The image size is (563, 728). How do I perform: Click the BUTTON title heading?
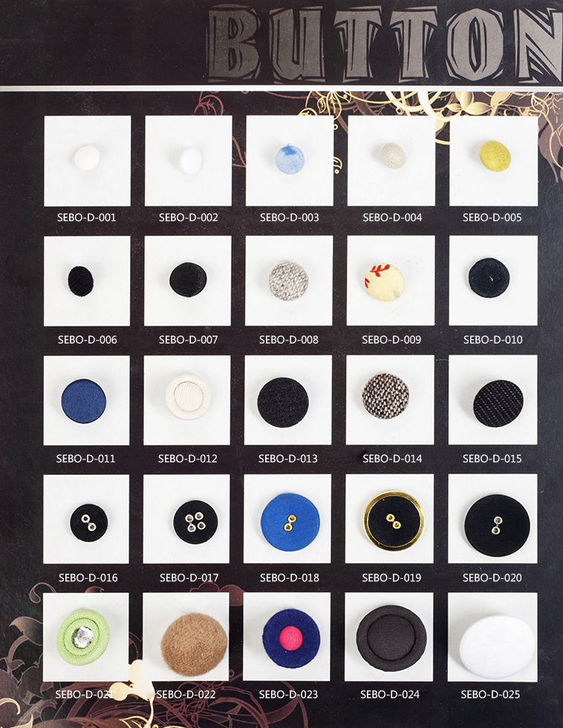click(385, 43)
